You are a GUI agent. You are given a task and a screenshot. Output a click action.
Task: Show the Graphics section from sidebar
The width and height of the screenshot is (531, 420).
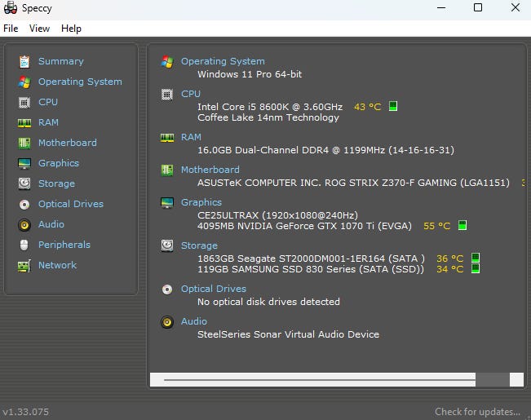click(x=59, y=163)
